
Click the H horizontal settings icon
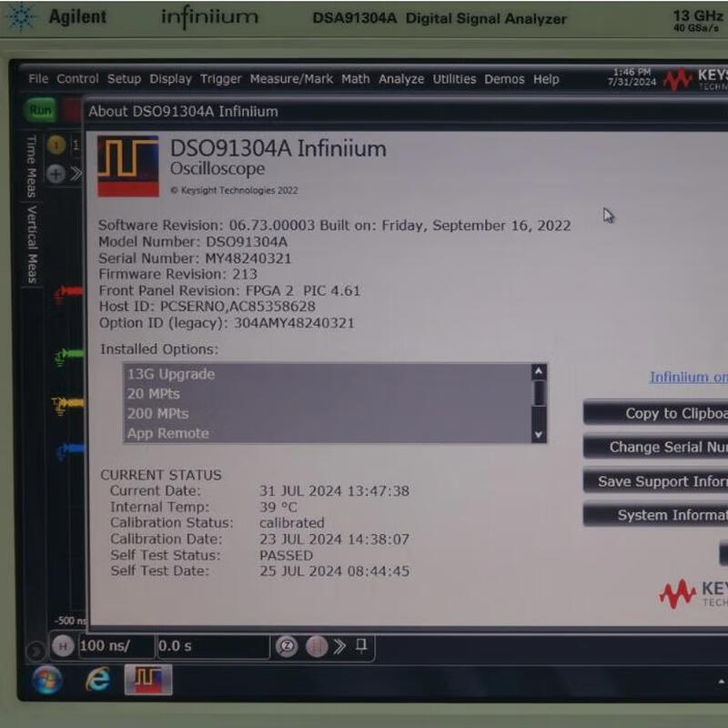click(61, 647)
